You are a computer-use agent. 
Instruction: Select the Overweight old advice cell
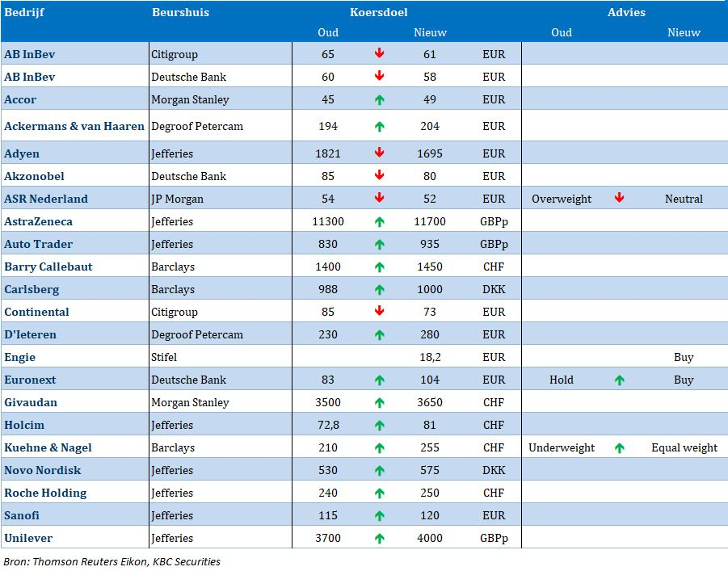[562, 199]
